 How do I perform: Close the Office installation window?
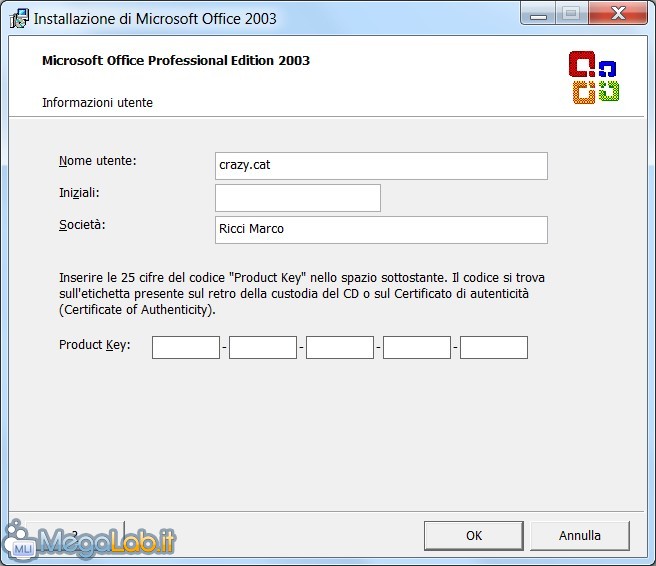point(618,13)
